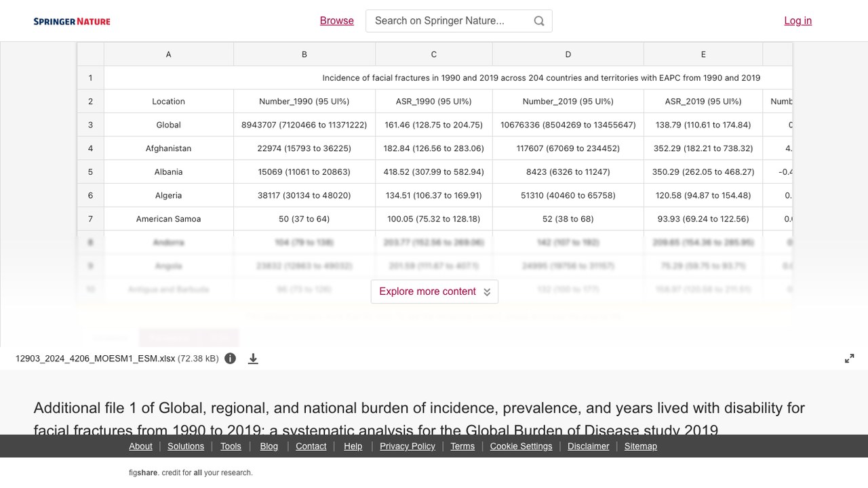The width and height of the screenshot is (868, 488).
Task: Click the Number_1990 (95 UI%) header cell
Action: (304, 101)
